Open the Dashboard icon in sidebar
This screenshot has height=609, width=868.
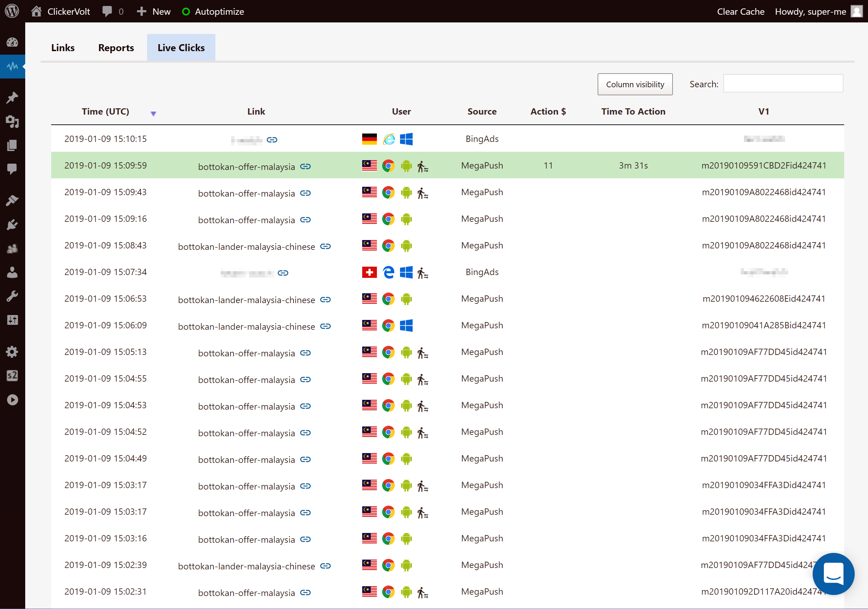[13, 42]
